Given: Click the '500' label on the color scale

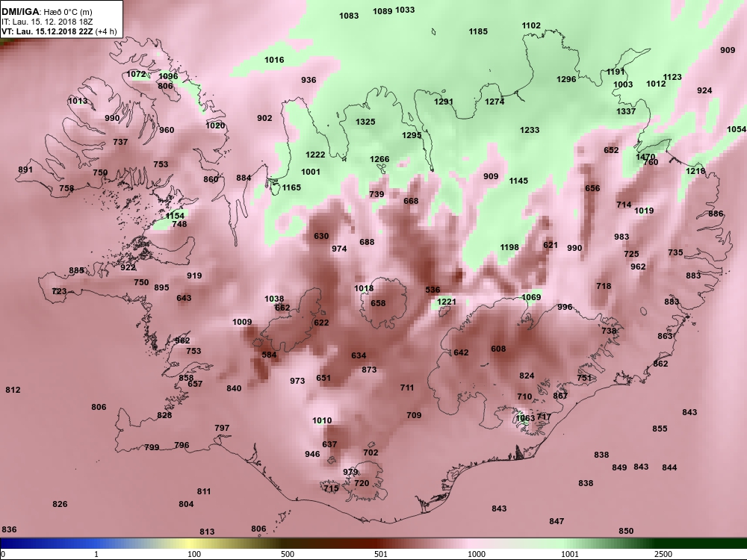Looking at the screenshot, I should click(288, 554).
